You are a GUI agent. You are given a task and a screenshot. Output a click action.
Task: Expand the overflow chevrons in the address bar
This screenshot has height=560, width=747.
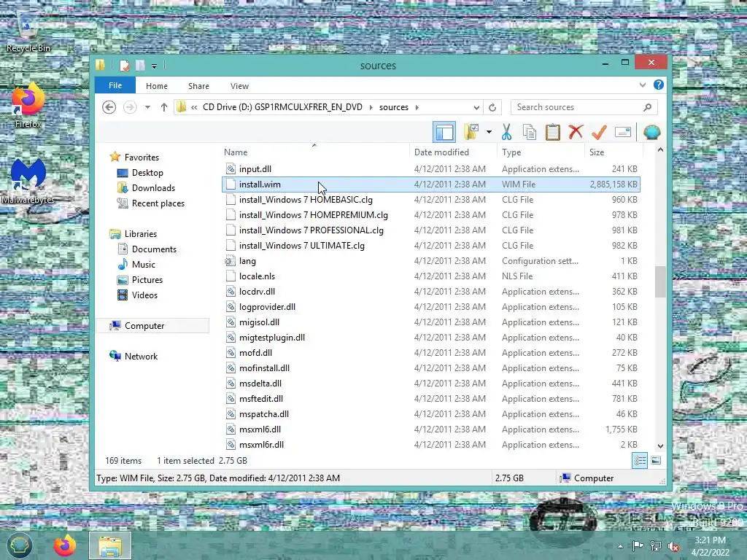[x=194, y=108]
